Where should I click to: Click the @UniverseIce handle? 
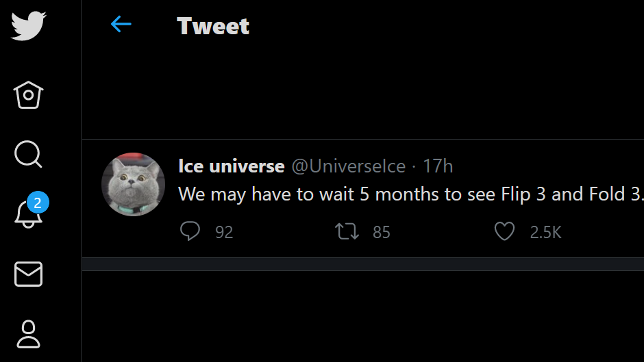pyautogui.click(x=349, y=166)
